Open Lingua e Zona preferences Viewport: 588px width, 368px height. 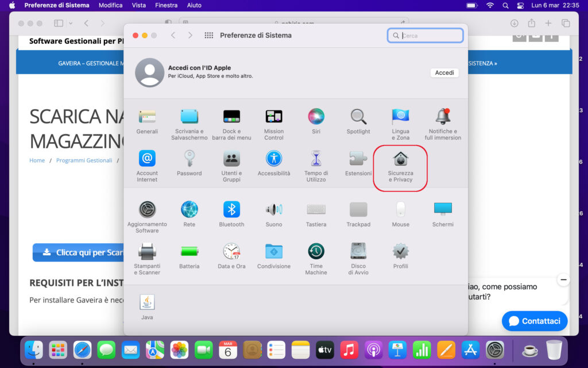[x=400, y=124]
